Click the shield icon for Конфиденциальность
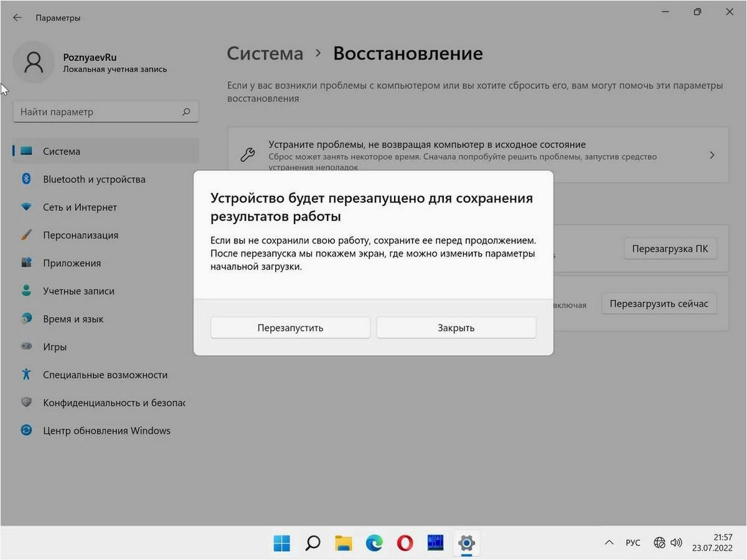 click(x=26, y=403)
